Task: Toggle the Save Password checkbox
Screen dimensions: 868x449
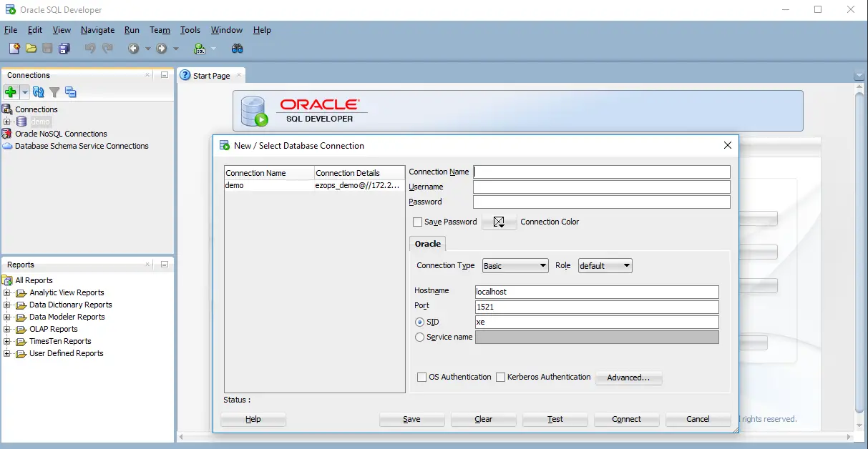Action: coord(418,222)
